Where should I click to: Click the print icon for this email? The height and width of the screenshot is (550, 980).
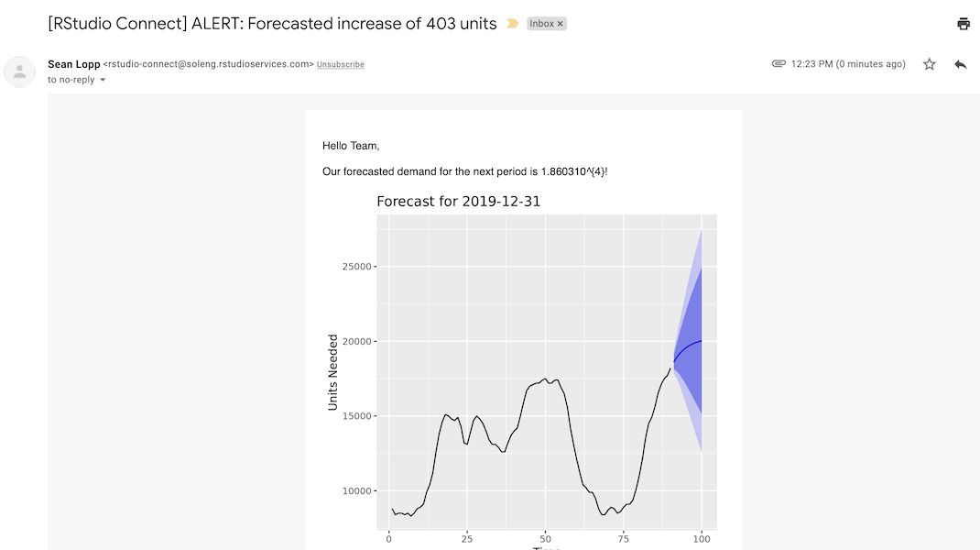coord(963,23)
